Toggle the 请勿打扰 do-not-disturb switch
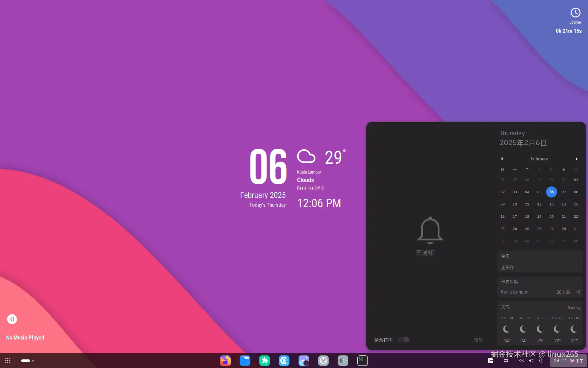The image size is (588, 368). (x=404, y=339)
